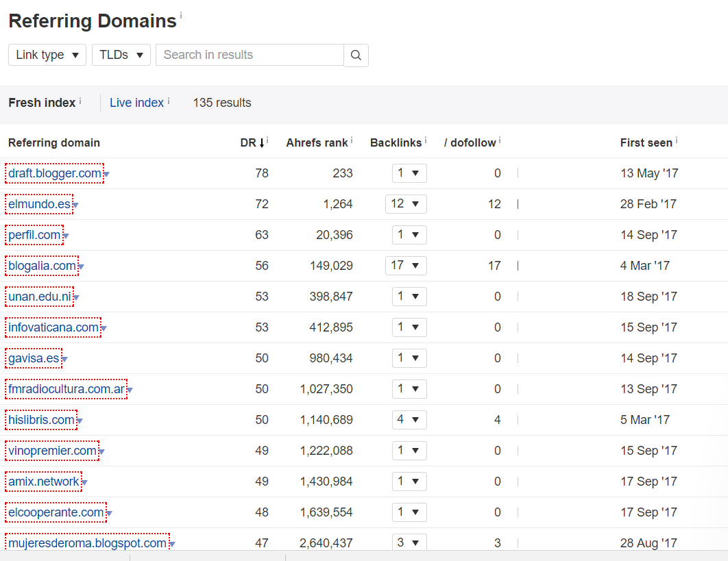
Task: Focus the Search in results field
Action: click(x=250, y=55)
